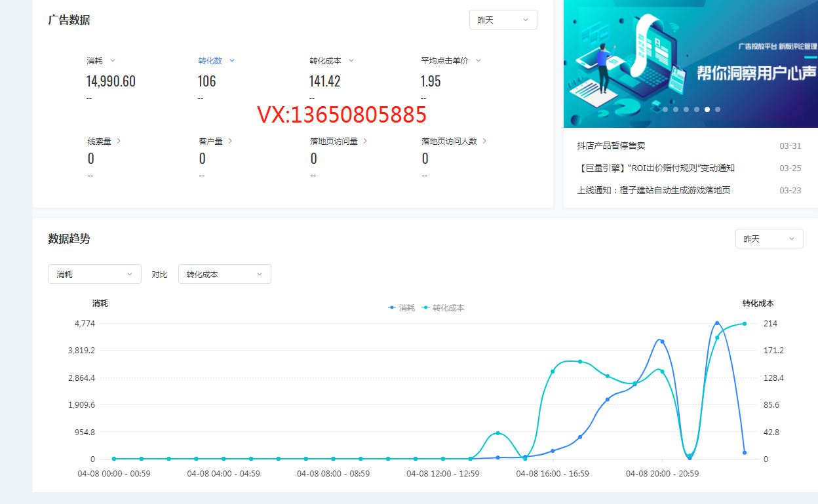This screenshot has height=504, width=818.
Task: Click the 转化成本 peak point at 214
Action: point(745,324)
